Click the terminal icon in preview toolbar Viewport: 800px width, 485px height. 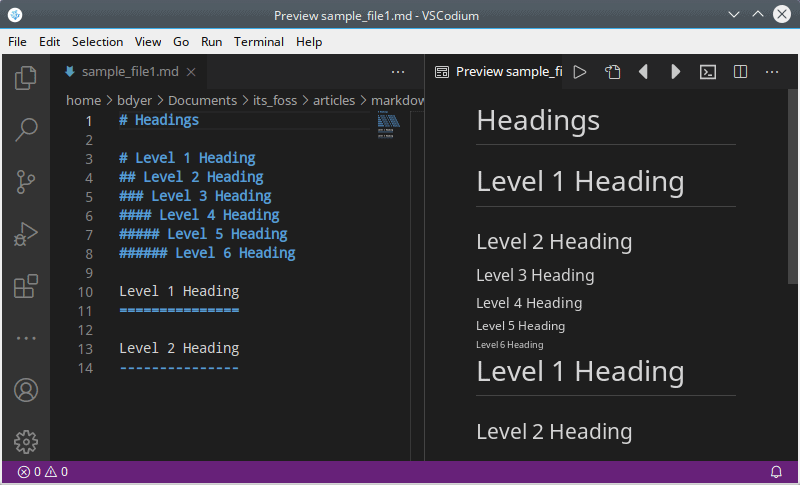[707, 72]
